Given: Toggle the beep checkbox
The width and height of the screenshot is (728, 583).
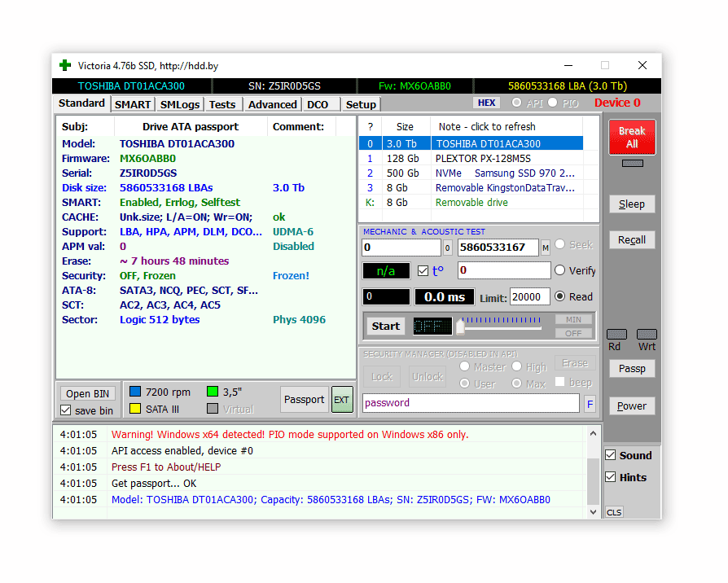Looking at the screenshot, I should (x=560, y=382).
